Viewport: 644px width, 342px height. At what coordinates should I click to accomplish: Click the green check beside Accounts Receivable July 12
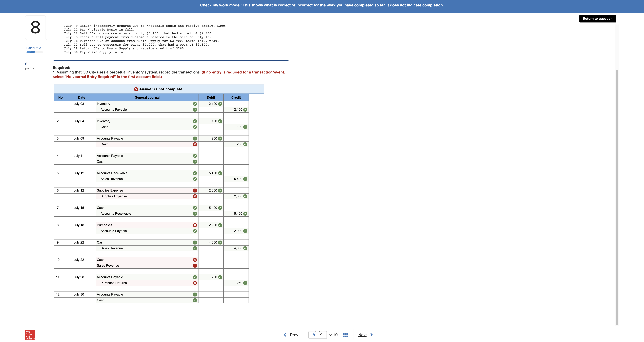195,173
